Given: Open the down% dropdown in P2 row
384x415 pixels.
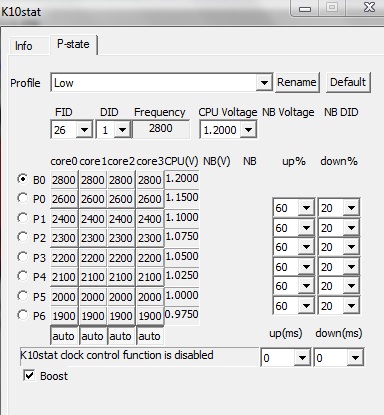Looking at the screenshot, I should (339, 247).
